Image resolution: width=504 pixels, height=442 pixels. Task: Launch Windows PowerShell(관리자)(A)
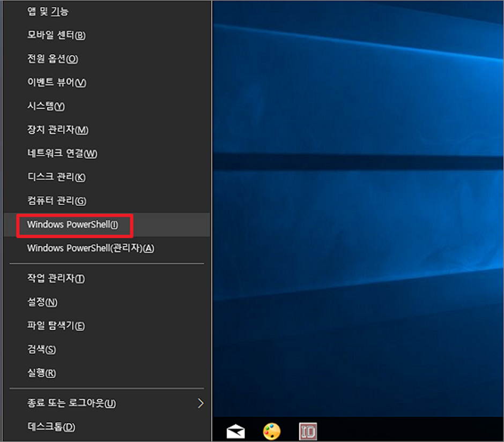(x=106, y=248)
